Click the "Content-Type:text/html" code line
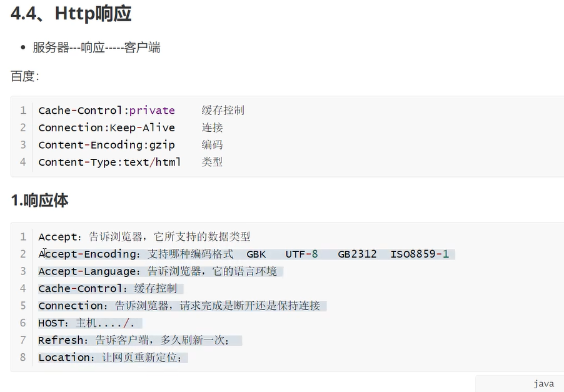Screen dimensions: 564x392 (109, 162)
